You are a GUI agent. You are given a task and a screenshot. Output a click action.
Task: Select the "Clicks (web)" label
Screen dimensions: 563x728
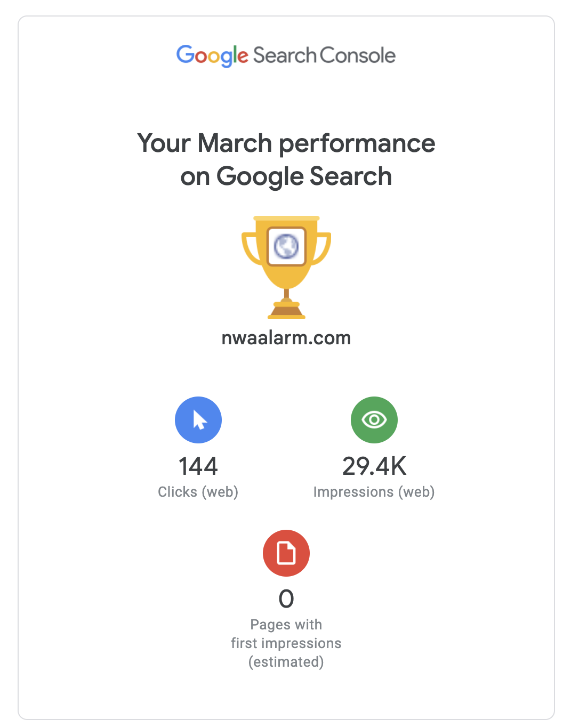coord(198,492)
